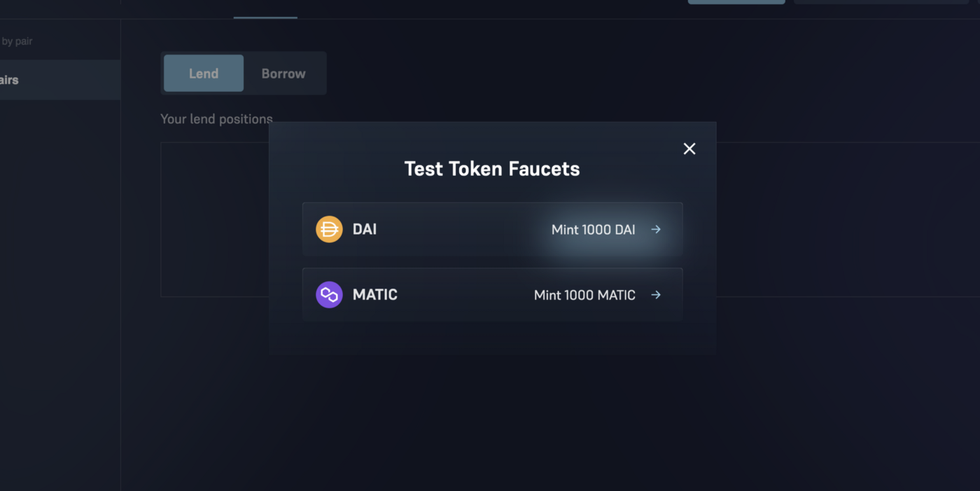Click the light blue button at top right

coord(736,2)
